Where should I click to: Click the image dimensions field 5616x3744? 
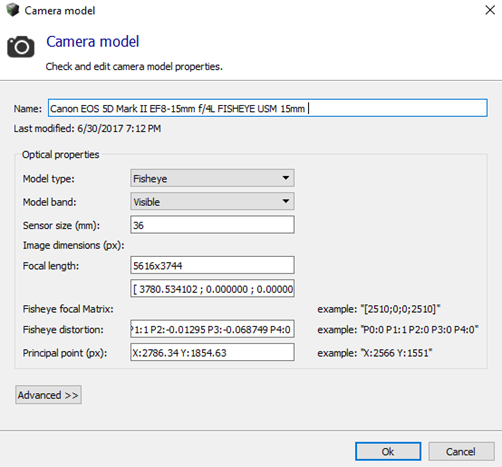212,265
